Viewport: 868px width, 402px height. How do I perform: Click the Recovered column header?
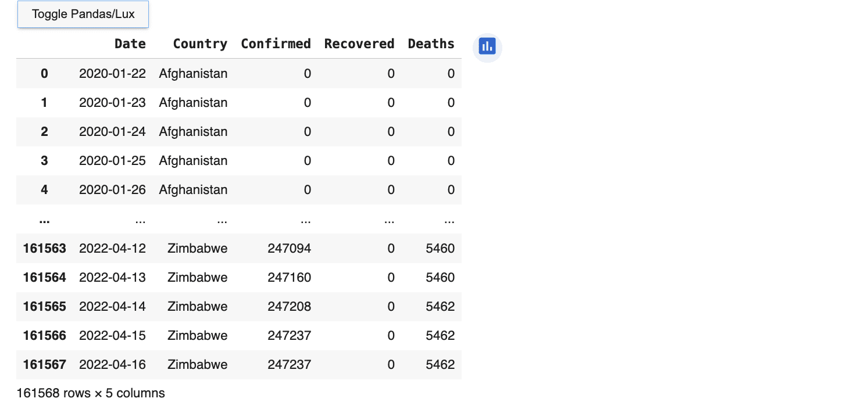(359, 44)
